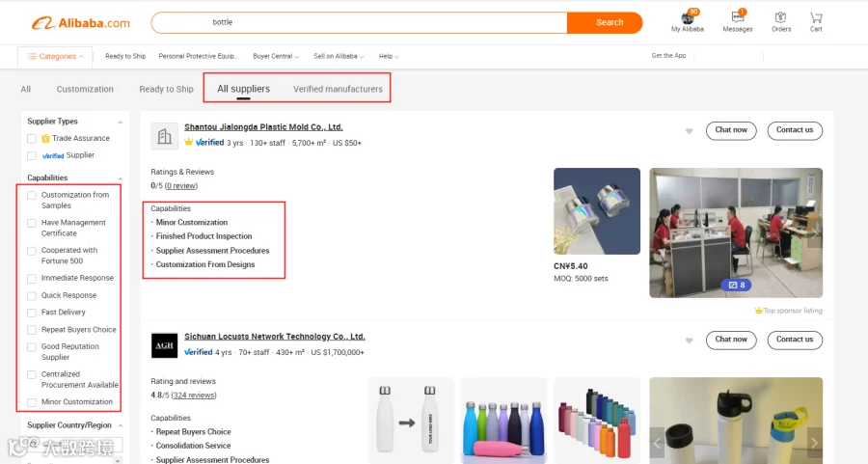Viewport: 868px width, 464px height.
Task: Click the search field containing bottle
Action: click(x=360, y=23)
